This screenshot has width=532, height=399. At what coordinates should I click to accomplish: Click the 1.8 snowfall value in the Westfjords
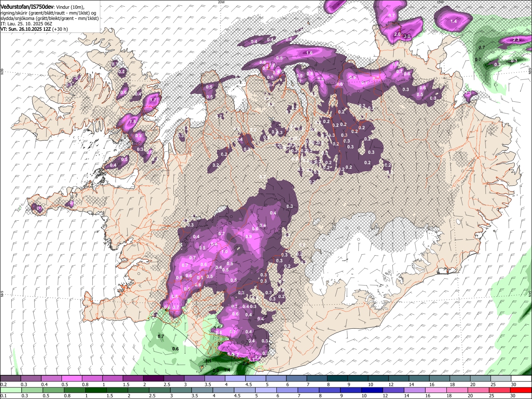(133, 121)
